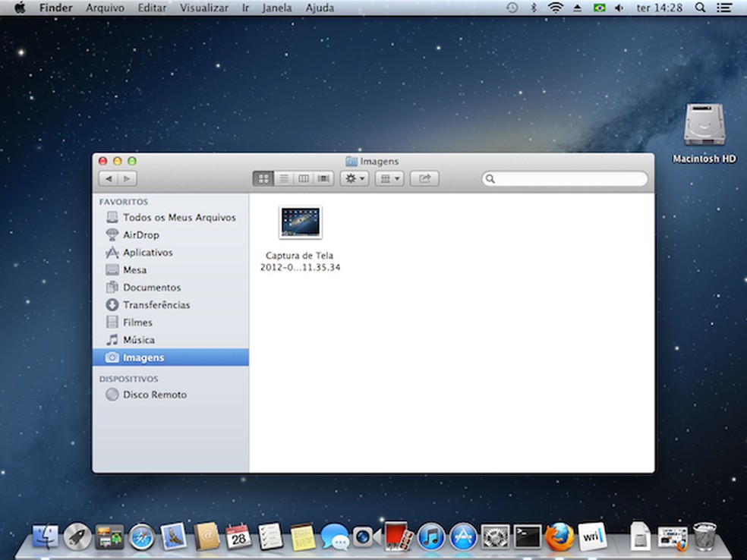Screen dimensions: 747x560
Task: Open Transferências folder in sidebar
Action: [156, 305]
